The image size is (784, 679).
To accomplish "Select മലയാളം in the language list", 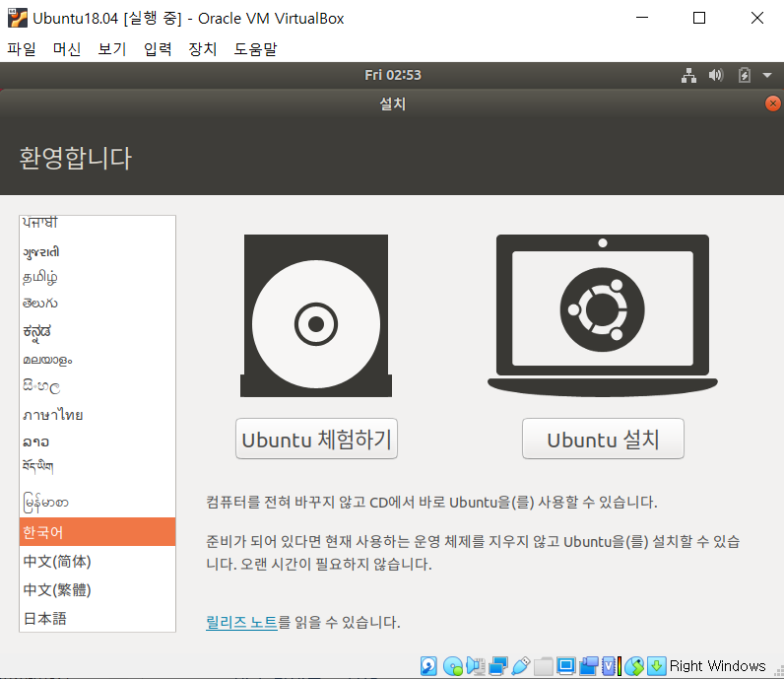I will (98, 360).
